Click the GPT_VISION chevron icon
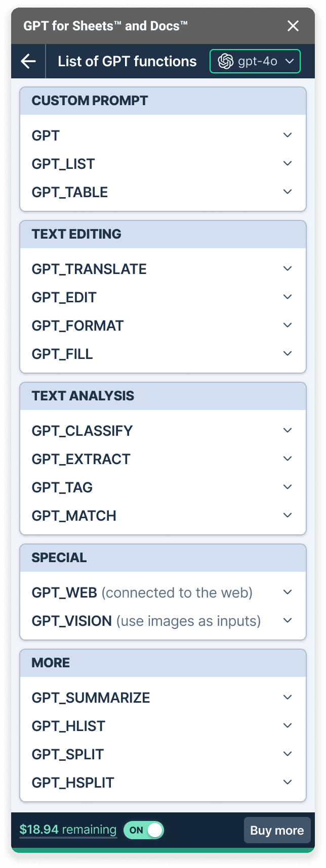The width and height of the screenshot is (326, 868). [288, 620]
